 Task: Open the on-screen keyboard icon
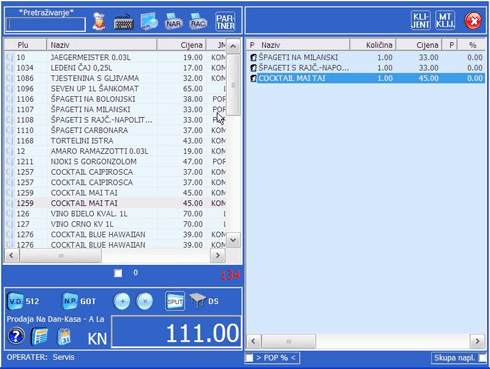point(123,22)
